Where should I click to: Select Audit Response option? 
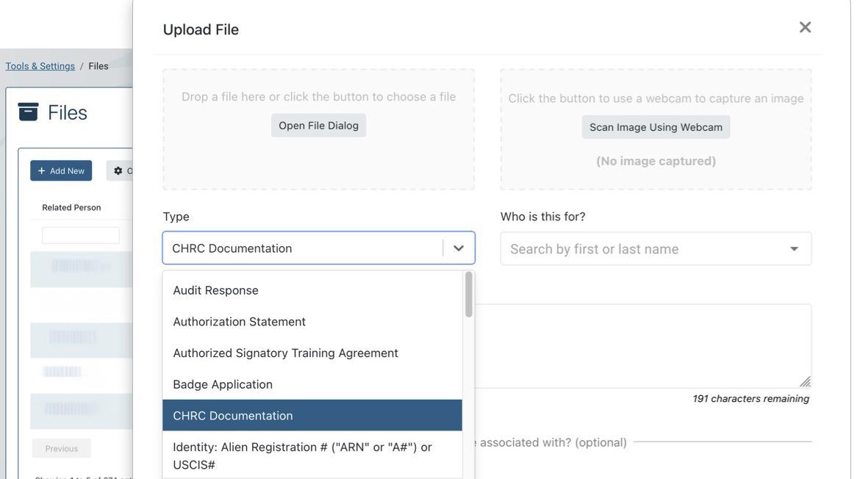click(215, 290)
